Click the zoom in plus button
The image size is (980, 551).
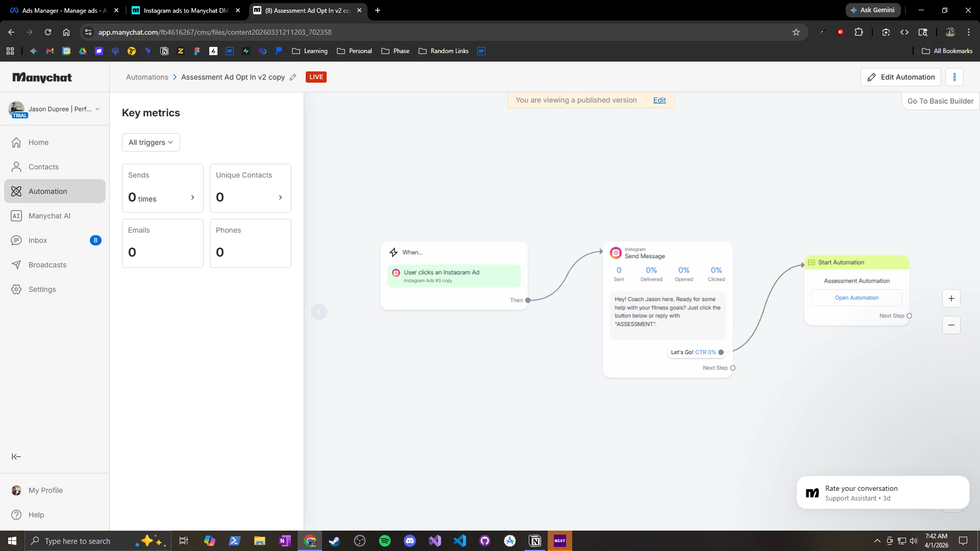[x=951, y=298]
